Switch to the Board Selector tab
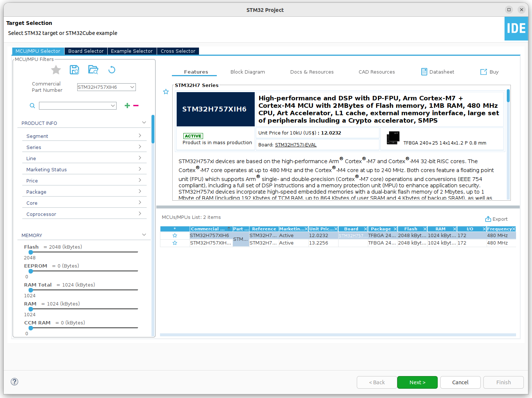Screen dimensions: 532x398 86,51
